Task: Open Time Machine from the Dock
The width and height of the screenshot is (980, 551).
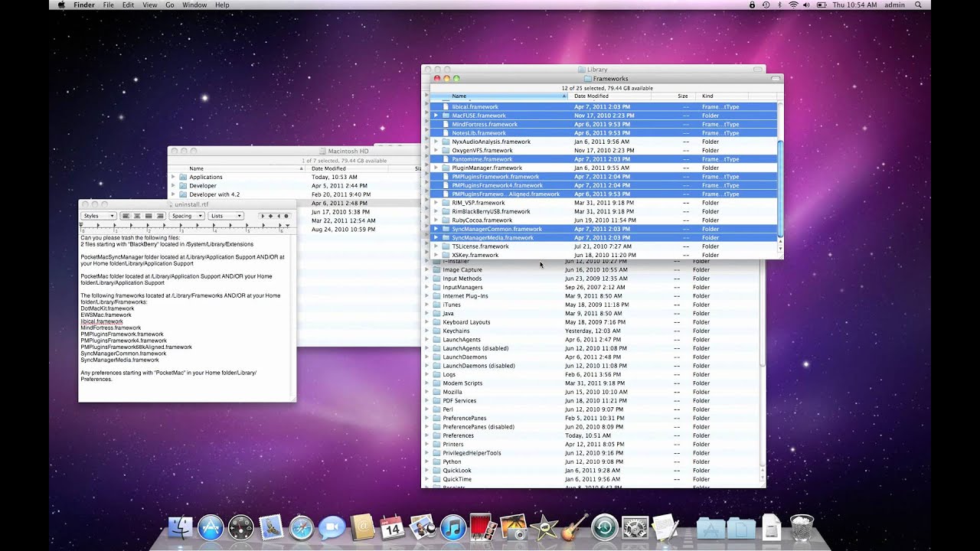Action: (605, 527)
